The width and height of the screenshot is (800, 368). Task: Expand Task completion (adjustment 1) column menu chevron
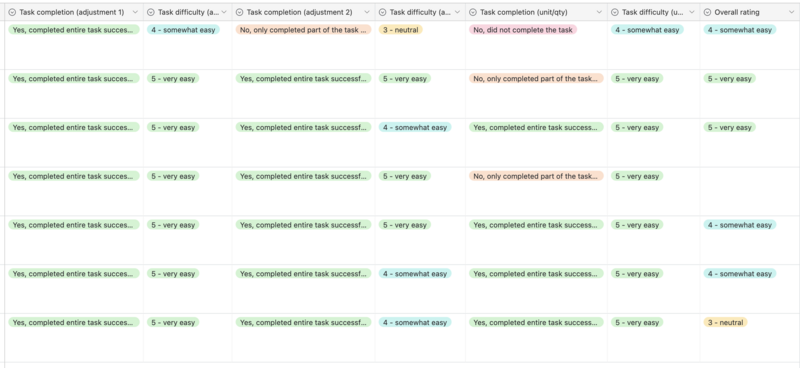(135, 12)
